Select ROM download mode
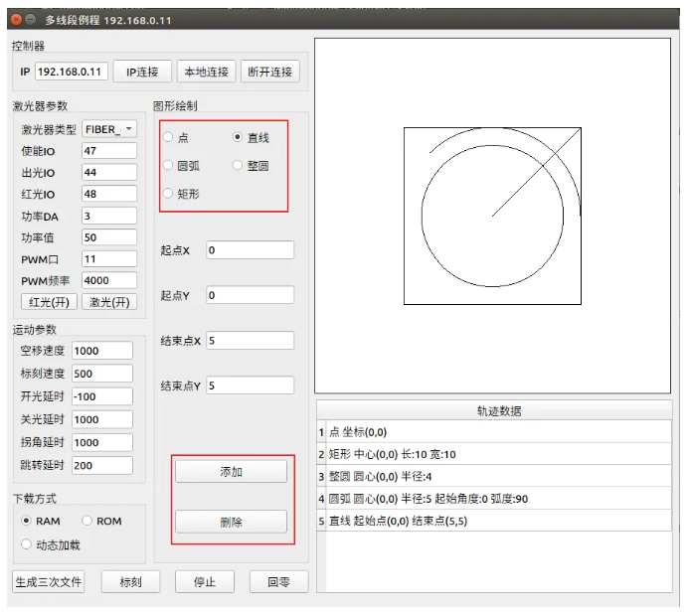This screenshot has height=616, width=688. click(x=86, y=521)
